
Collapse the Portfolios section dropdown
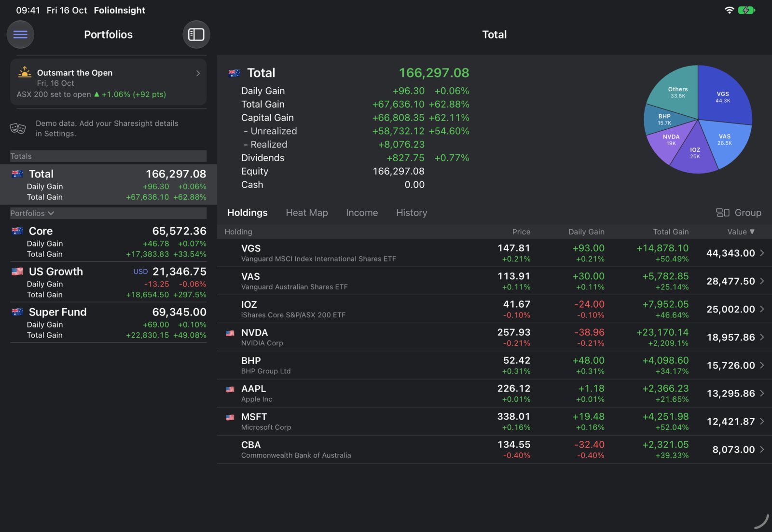coord(51,213)
